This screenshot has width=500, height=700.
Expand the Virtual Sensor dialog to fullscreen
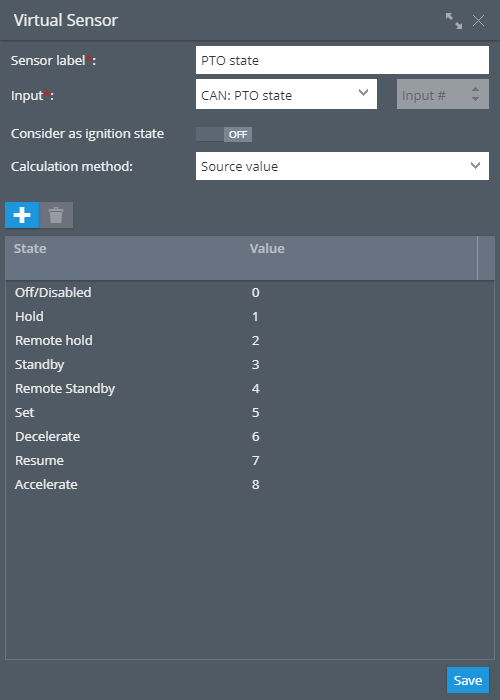[454, 21]
